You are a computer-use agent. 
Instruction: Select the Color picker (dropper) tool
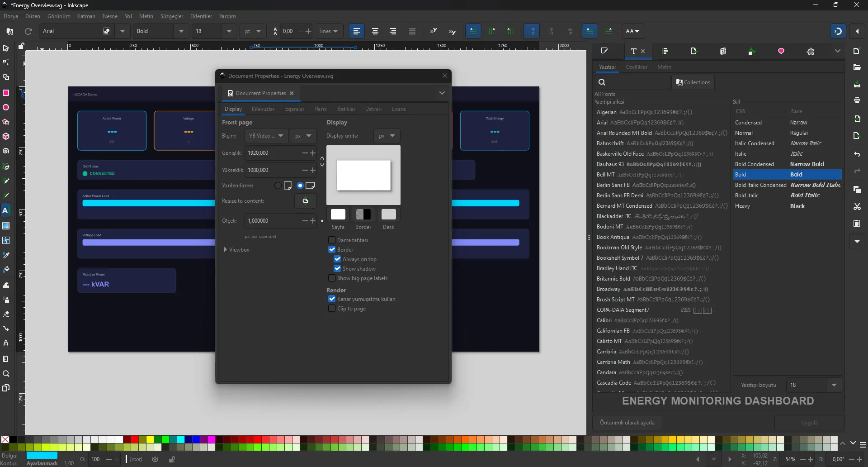pos(6,255)
